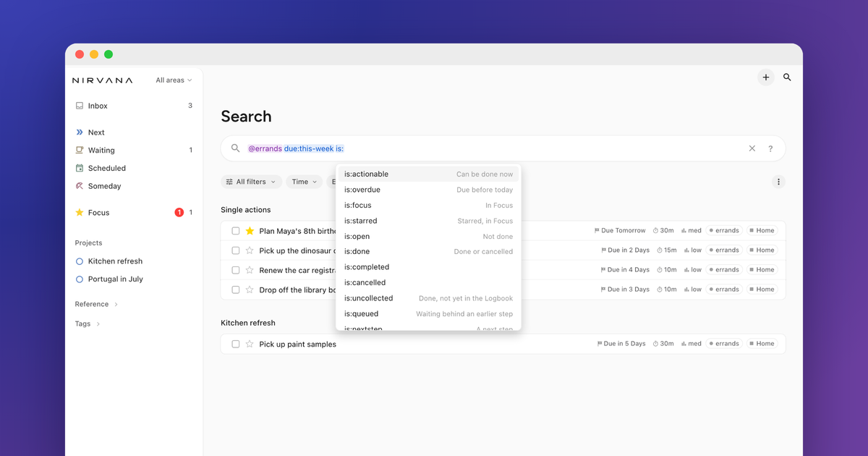The height and width of the screenshot is (456, 868).
Task: Click the magnifier icon inside search field
Action: click(235, 148)
